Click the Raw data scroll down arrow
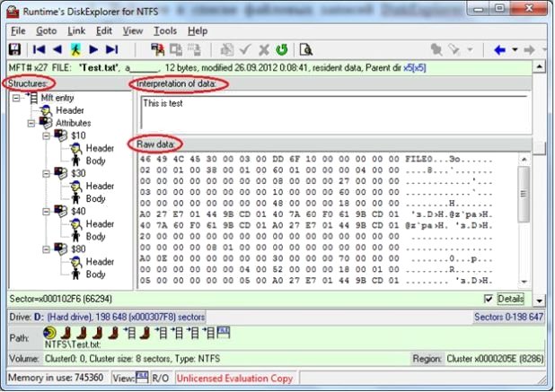Image resolution: width=555 pixels, height=392 pixels. click(x=524, y=282)
